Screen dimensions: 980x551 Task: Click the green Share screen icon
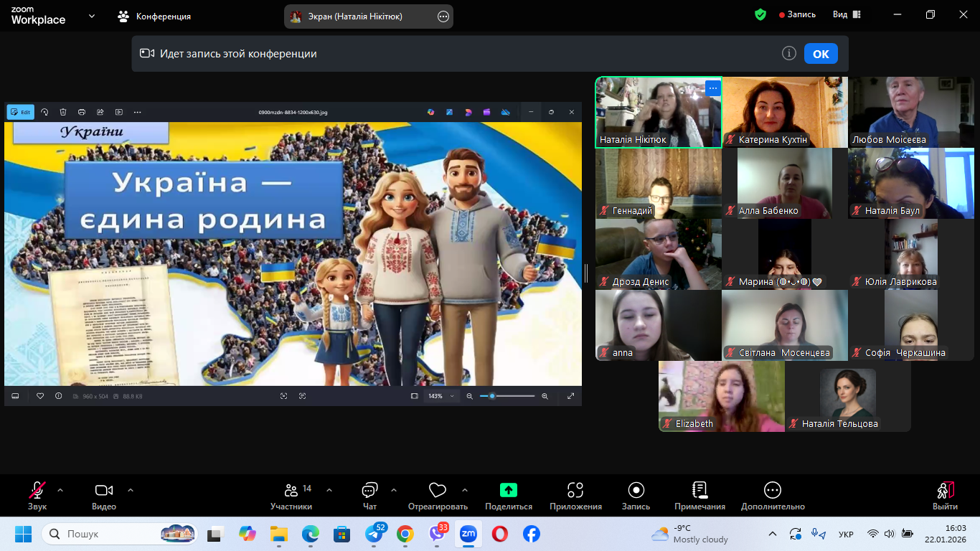pos(508,491)
